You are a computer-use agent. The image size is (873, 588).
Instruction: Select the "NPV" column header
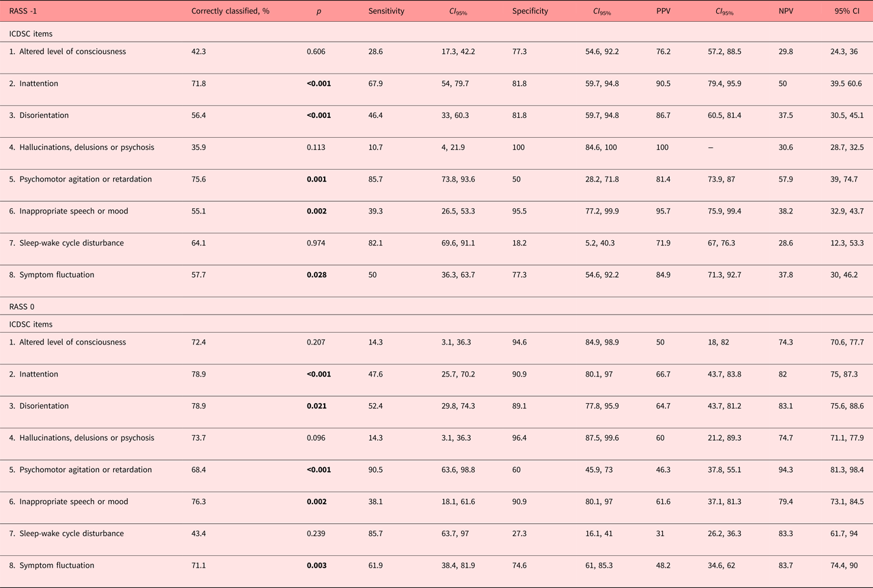pos(786,12)
